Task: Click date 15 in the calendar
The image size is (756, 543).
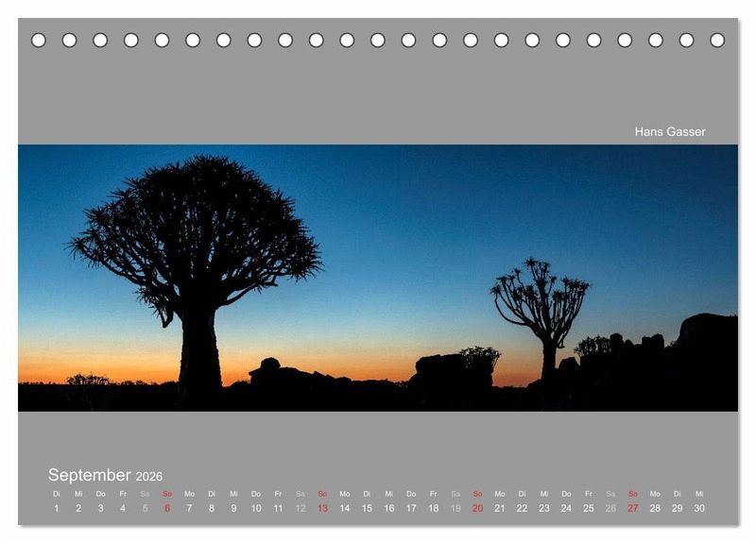Action: pos(367,508)
